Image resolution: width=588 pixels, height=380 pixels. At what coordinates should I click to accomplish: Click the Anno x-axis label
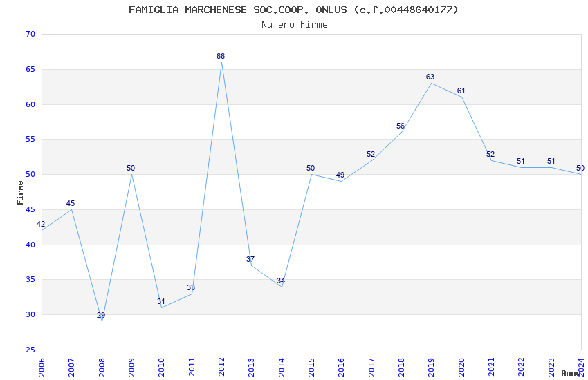point(571,373)
